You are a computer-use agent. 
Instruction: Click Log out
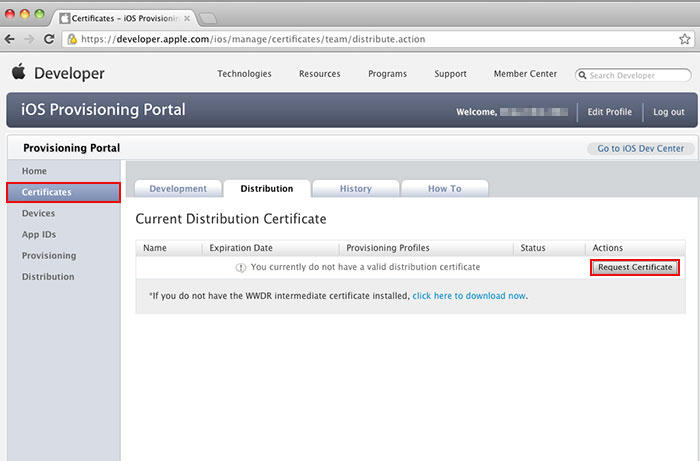(x=669, y=112)
